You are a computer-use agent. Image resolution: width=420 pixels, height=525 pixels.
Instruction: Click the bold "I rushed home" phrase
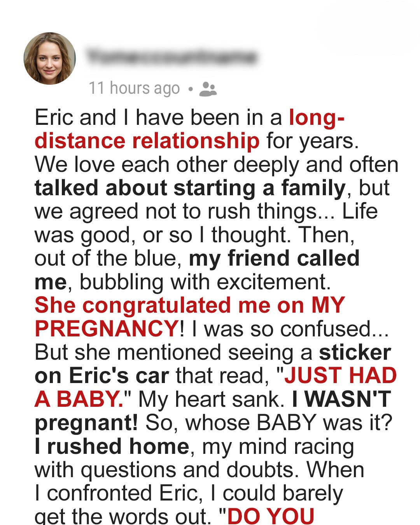112,446
